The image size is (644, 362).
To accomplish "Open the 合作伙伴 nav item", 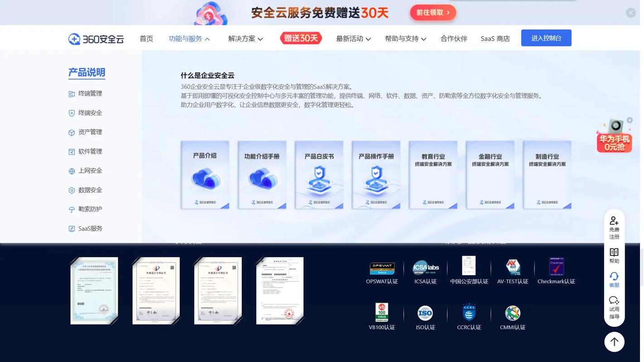I will click(454, 39).
